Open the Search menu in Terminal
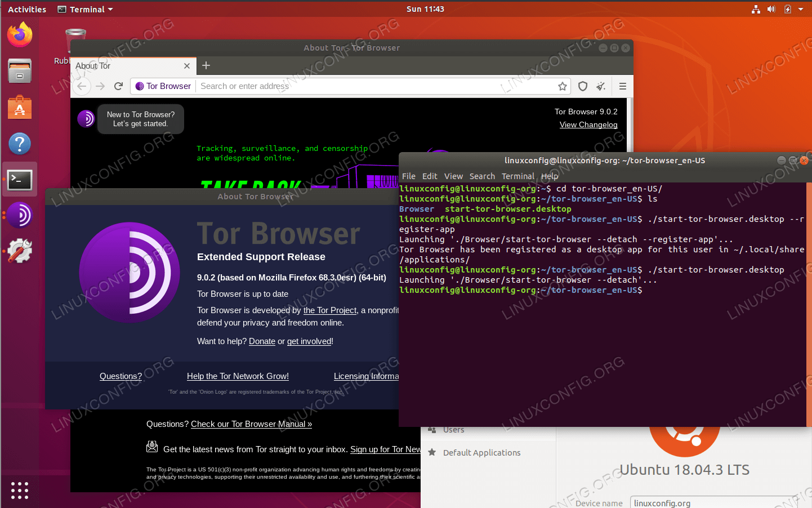The width and height of the screenshot is (812, 508). coord(482,176)
